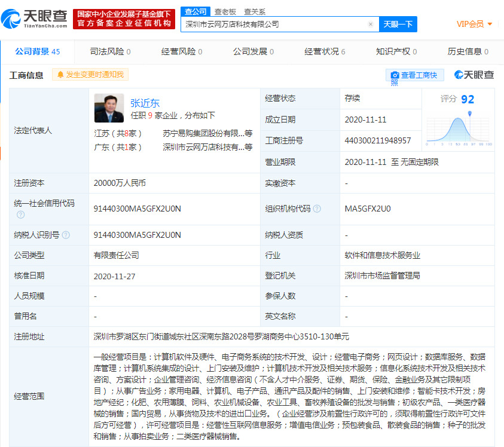Click company type 有限责任公司
The image size is (504, 447).
coord(117,256)
